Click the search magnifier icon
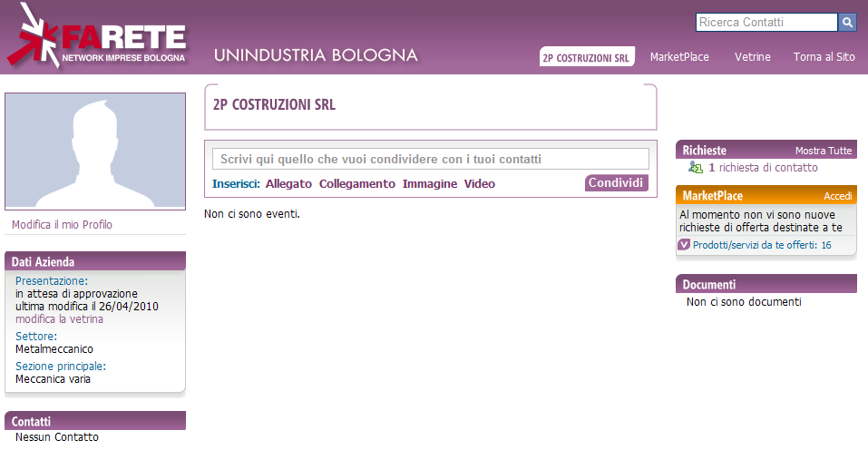 point(847,22)
